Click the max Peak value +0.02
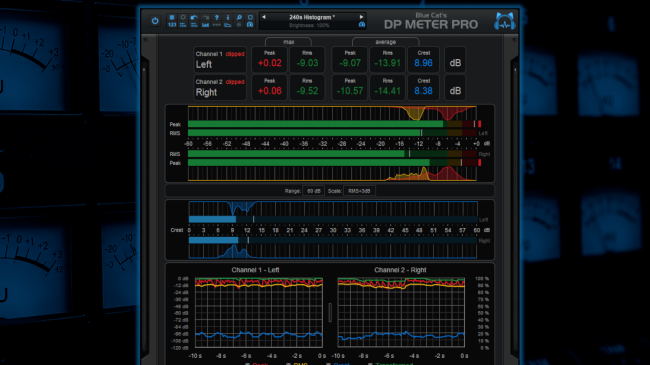 (x=269, y=63)
